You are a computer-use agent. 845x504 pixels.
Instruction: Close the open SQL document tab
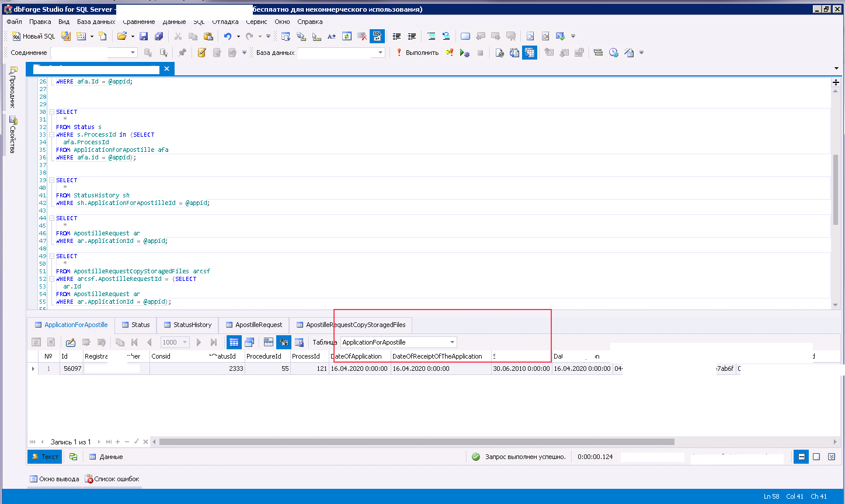tap(166, 69)
